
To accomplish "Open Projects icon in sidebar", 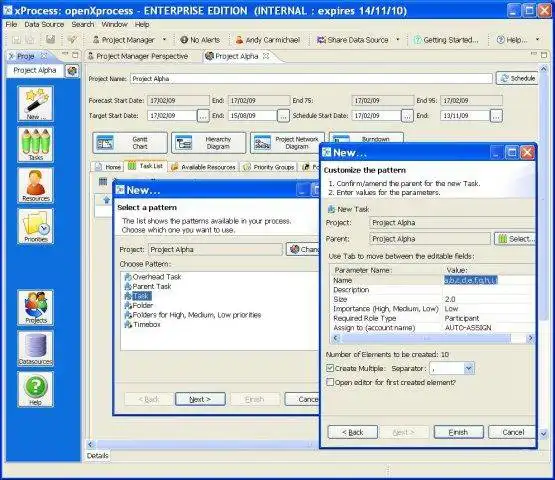I will click(x=35, y=307).
